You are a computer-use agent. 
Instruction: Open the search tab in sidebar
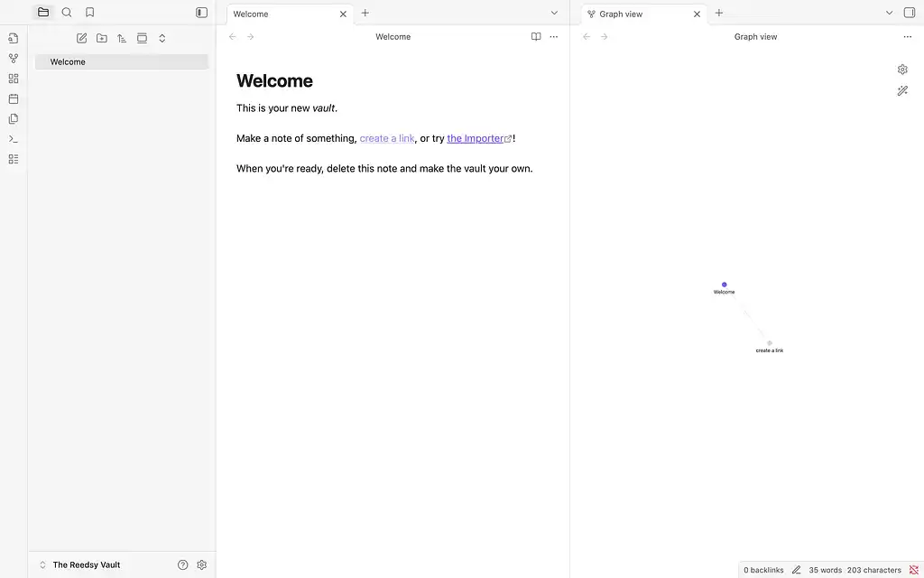67,13
